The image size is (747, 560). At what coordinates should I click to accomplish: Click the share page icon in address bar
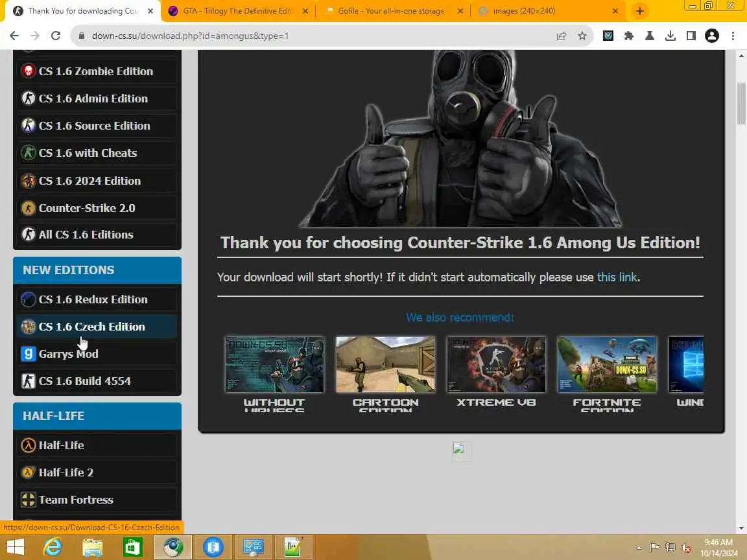tap(561, 36)
